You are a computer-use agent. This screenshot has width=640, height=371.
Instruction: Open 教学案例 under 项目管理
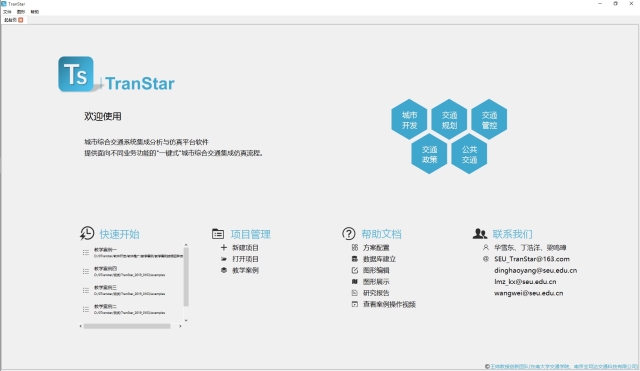(245, 270)
